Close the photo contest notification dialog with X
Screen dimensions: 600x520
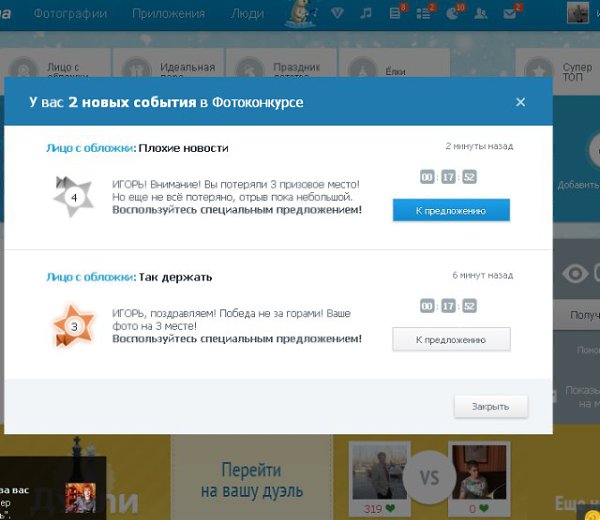tap(520, 102)
